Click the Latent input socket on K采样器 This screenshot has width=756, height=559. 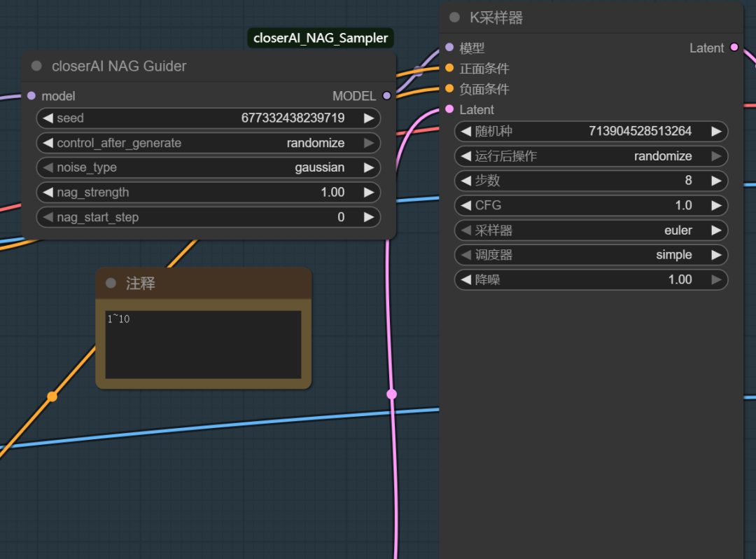pyautogui.click(x=449, y=109)
